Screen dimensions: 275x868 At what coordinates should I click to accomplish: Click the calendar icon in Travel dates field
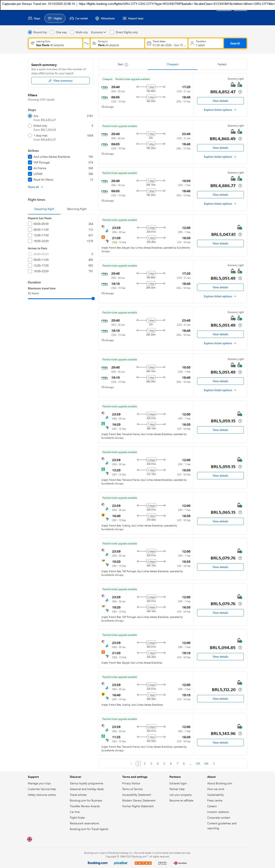coord(149,43)
